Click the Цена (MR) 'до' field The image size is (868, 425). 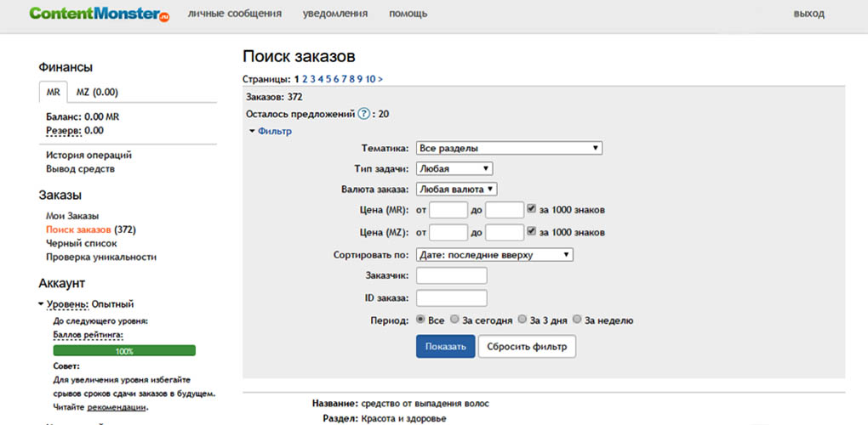pyautogui.click(x=505, y=210)
